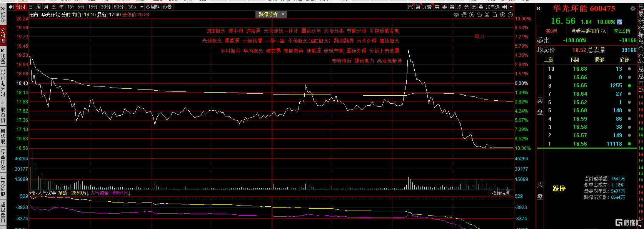Open K线图 in left sidebar

pos(3,56)
